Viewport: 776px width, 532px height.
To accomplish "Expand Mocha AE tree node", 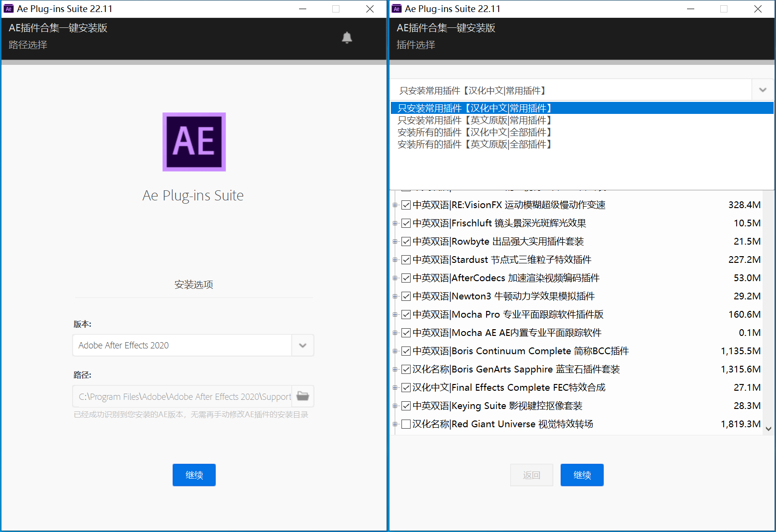I will click(395, 333).
